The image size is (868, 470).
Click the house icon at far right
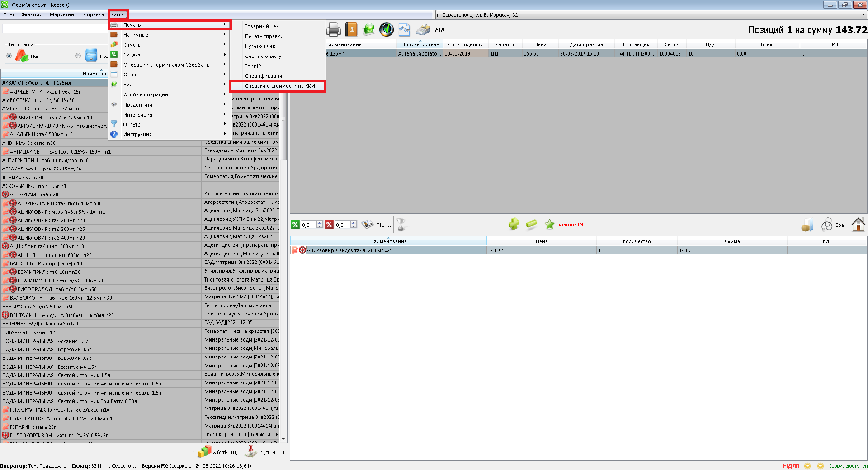[858, 225]
